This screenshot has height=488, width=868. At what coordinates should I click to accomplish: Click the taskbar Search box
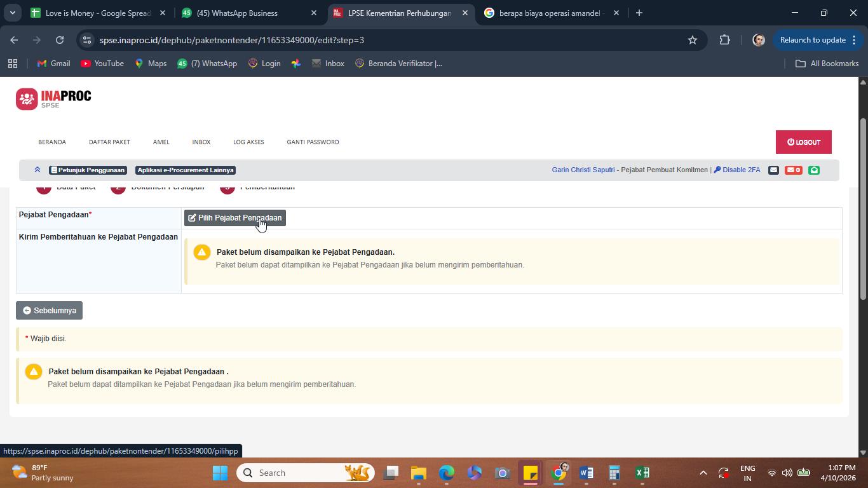point(306,473)
